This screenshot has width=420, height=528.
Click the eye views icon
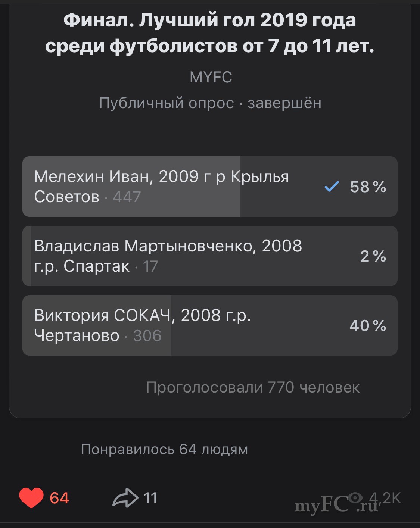pos(355,497)
